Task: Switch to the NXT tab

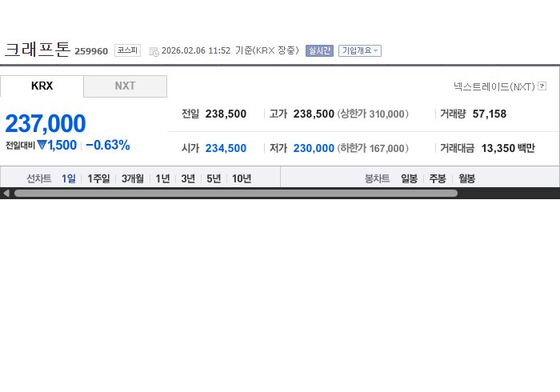Action: [125, 86]
